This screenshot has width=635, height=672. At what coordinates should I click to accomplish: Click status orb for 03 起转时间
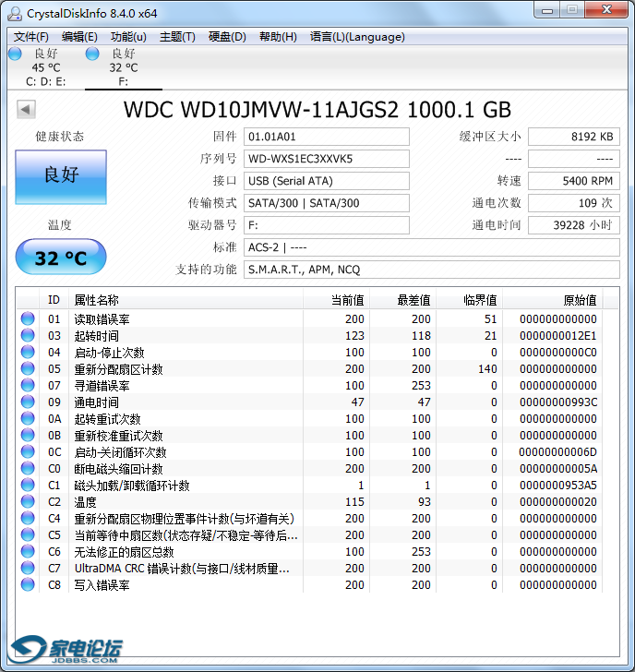point(28,335)
